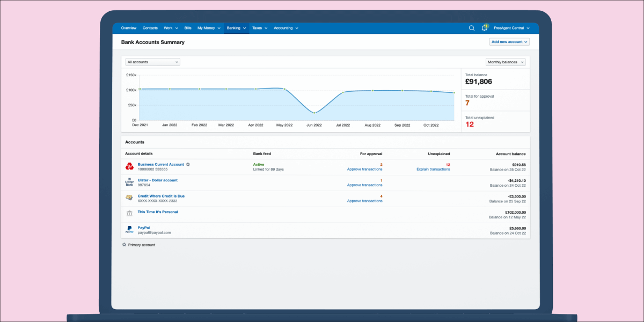Open the Ulster - Dollar account link
This screenshot has height=322, width=644.
pos(158,180)
